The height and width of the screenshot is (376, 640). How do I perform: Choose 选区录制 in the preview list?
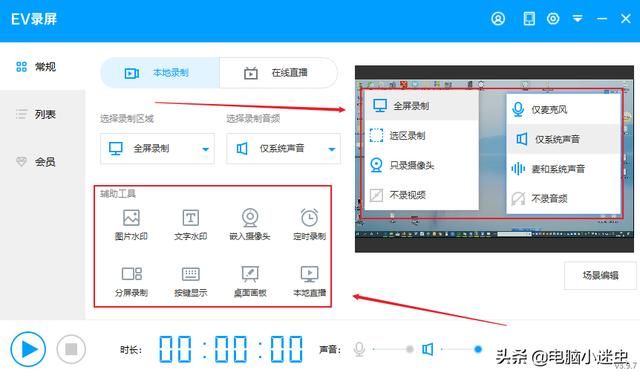point(421,136)
